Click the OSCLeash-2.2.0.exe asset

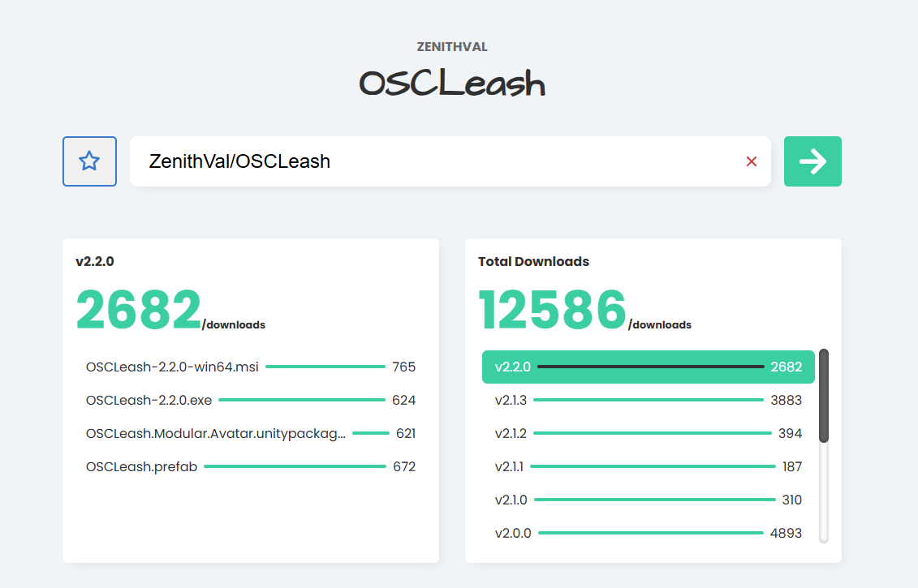pyautogui.click(x=250, y=400)
